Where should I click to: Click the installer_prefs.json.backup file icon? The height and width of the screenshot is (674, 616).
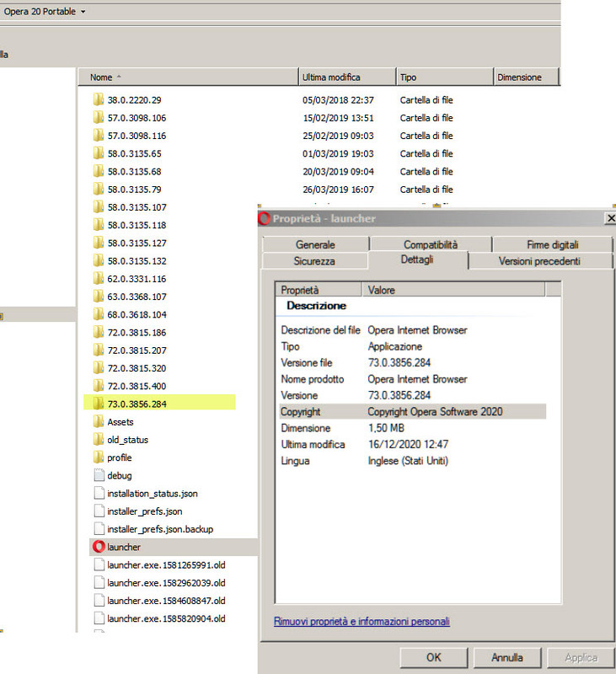click(99, 529)
